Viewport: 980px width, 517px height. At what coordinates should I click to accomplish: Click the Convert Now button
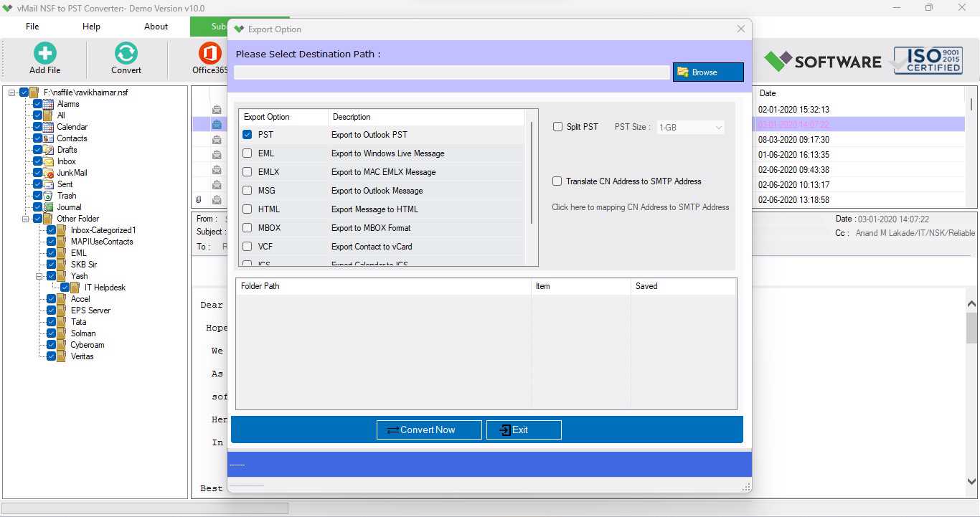(x=429, y=430)
